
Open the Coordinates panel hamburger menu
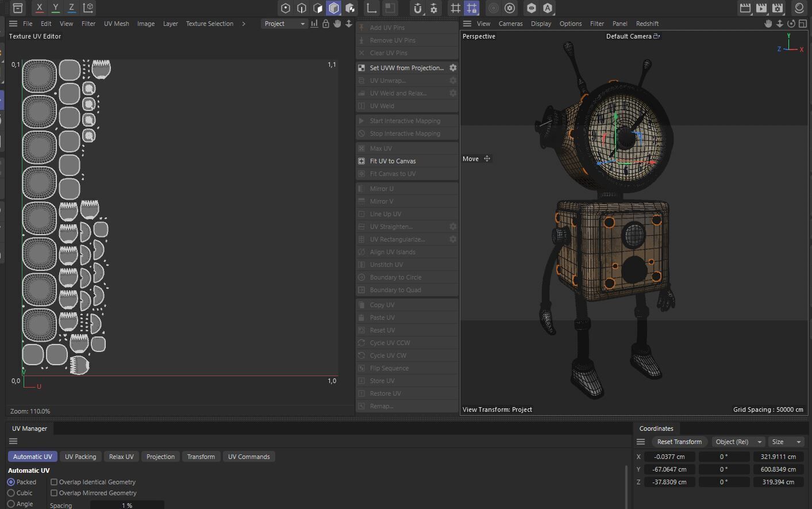(x=641, y=442)
